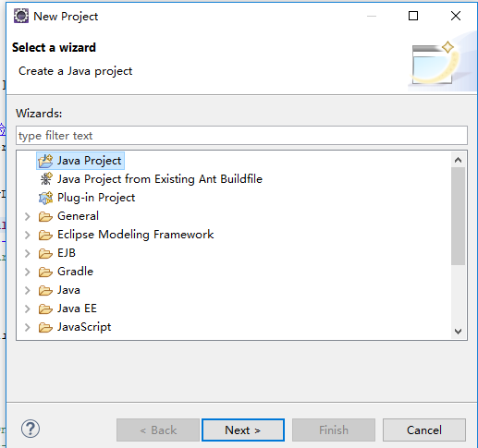Open help via the question mark icon
This screenshot has width=478, height=448.
[31, 429]
